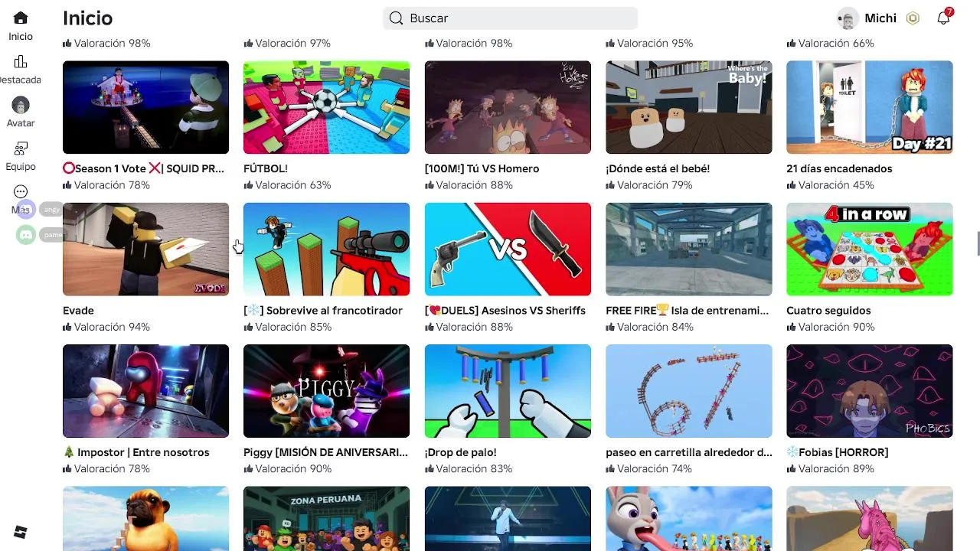Open the Evade game thumbnail
Image resolution: width=980 pixels, height=551 pixels.
pyautogui.click(x=145, y=249)
